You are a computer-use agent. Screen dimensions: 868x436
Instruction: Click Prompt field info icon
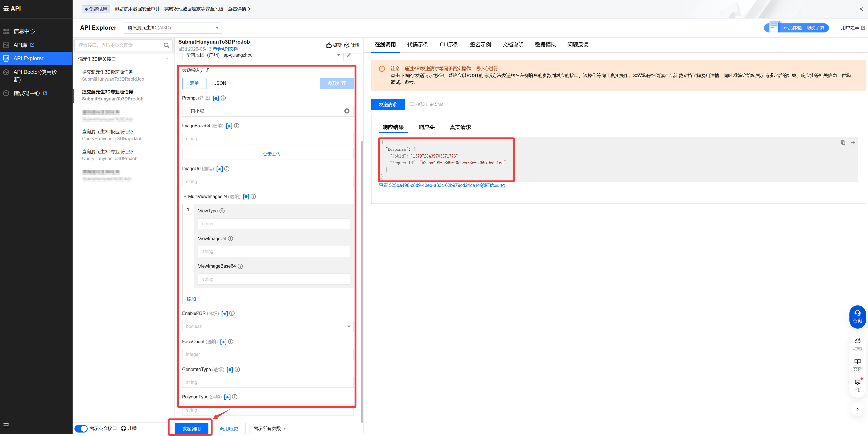pyautogui.click(x=223, y=98)
